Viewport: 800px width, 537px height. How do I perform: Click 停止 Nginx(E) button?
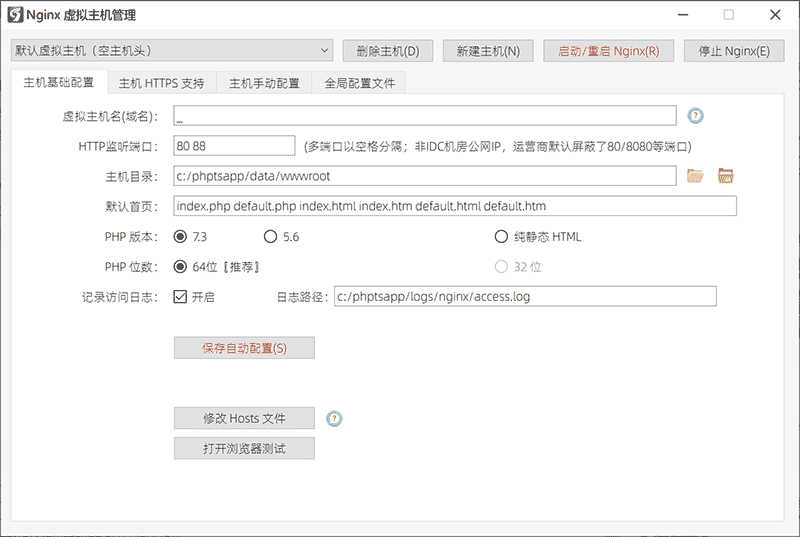click(734, 51)
